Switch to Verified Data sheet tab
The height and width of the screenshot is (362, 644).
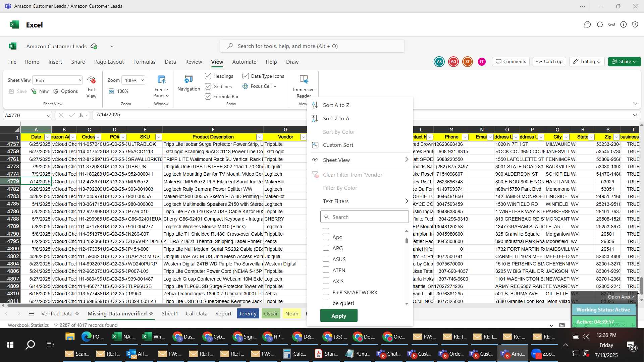(x=57, y=314)
